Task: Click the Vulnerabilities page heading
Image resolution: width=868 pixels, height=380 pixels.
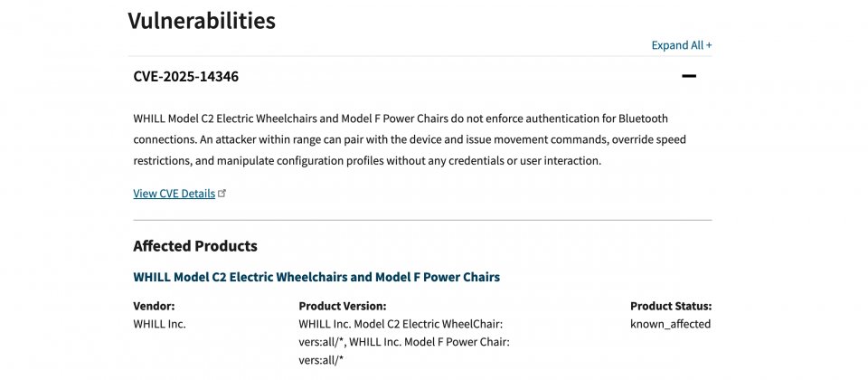Action: pyautogui.click(x=201, y=20)
